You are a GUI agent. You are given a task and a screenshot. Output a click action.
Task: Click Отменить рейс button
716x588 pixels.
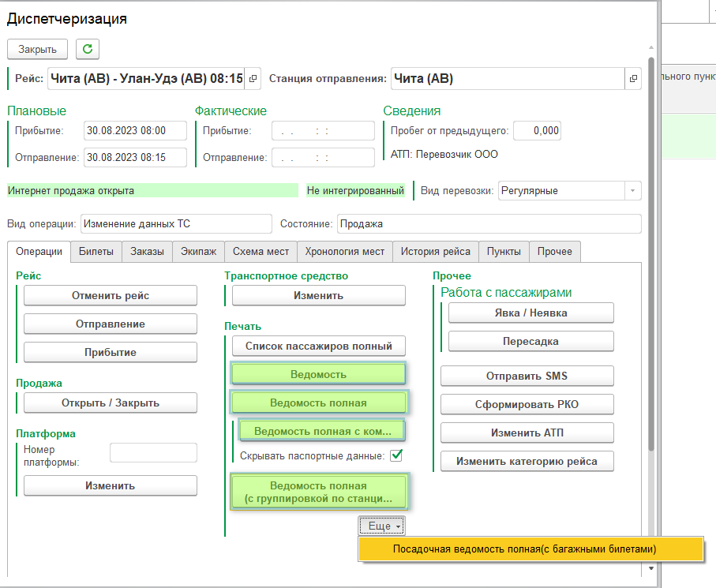pos(111,295)
